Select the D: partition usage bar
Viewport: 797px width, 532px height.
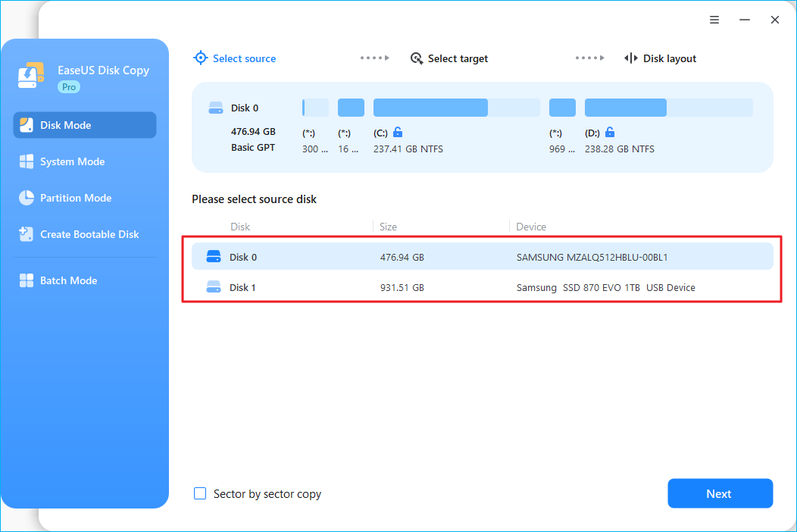click(x=669, y=108)
